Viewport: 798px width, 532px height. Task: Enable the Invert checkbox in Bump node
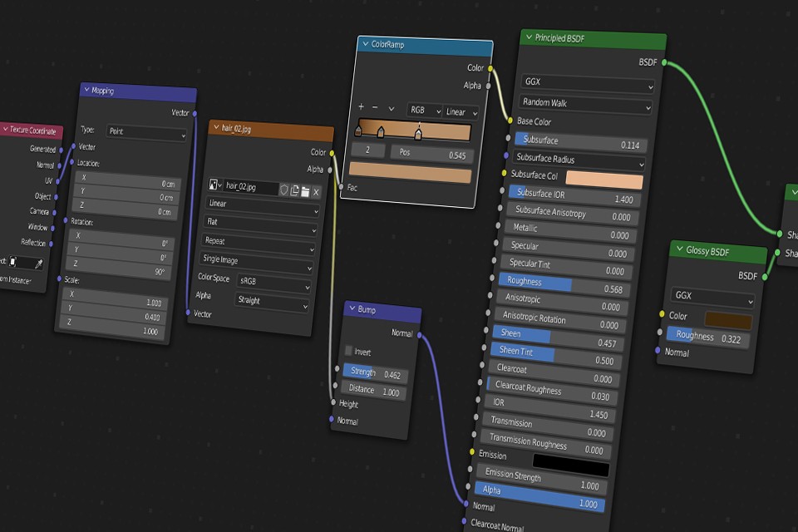click(349, 351)
